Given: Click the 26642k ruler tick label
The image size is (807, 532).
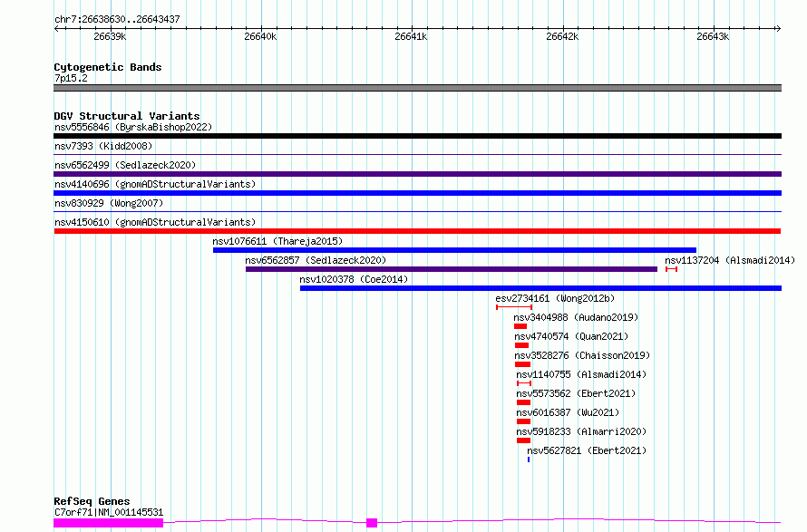Looking at the screenshot, I should click(x=562, y=36).
